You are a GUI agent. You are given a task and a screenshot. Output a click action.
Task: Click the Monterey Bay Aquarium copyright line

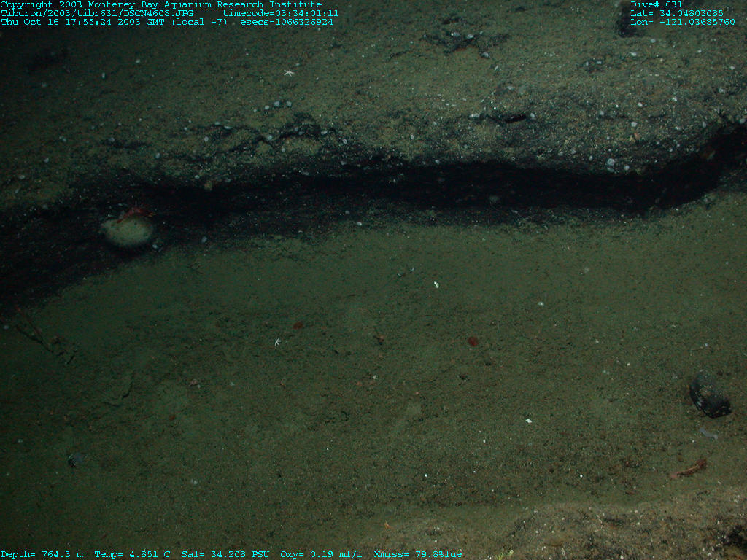click(161, 4)
